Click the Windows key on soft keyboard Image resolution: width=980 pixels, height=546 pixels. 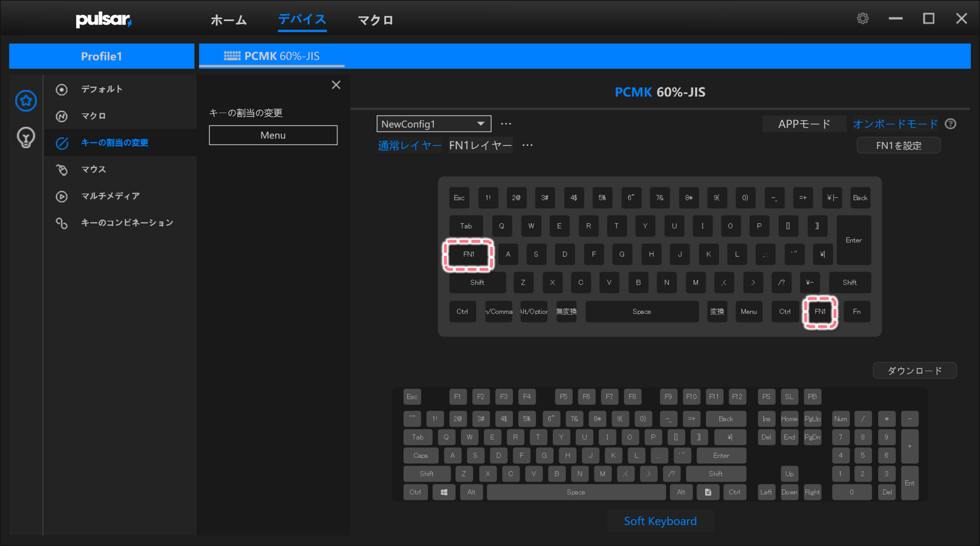(444, 492)
